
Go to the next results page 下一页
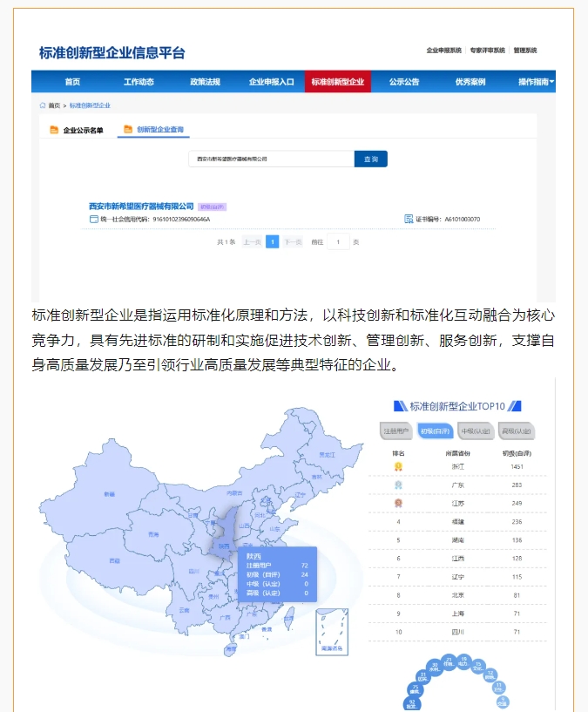(x=293, y=242)
